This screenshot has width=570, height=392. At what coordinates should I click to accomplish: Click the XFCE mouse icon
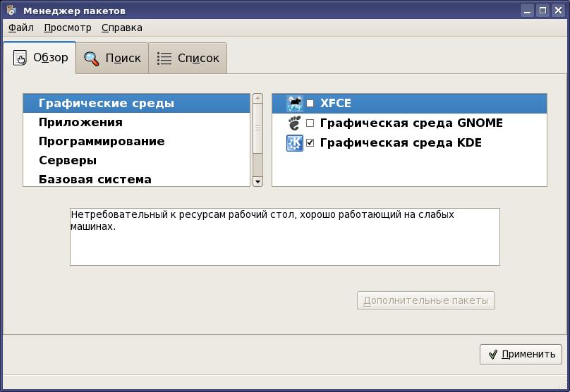[x=294, y=103]
